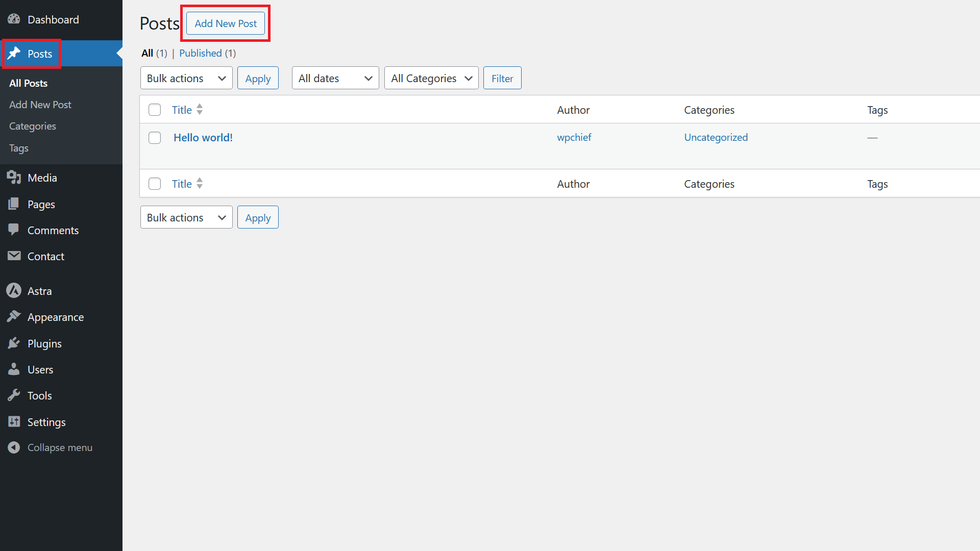Open the All dates dropdown
980x551 pixels.
pos(335,78)
